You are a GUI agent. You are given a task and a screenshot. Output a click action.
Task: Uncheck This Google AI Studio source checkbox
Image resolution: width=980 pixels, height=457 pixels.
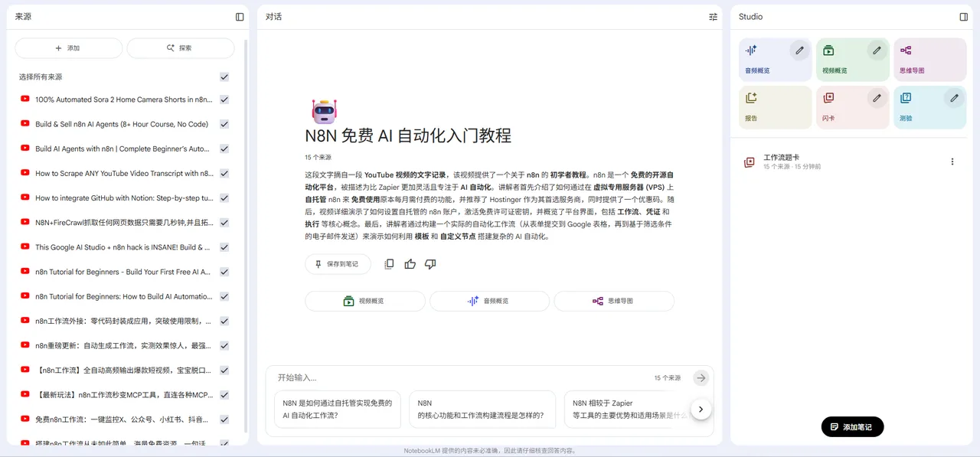(x=224, y=247)
